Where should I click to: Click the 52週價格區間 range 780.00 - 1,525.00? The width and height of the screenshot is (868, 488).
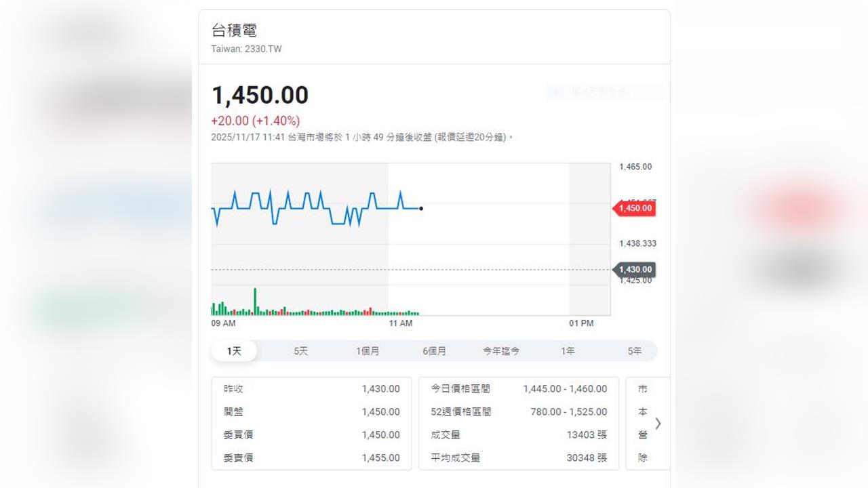(x=567, y=411)
